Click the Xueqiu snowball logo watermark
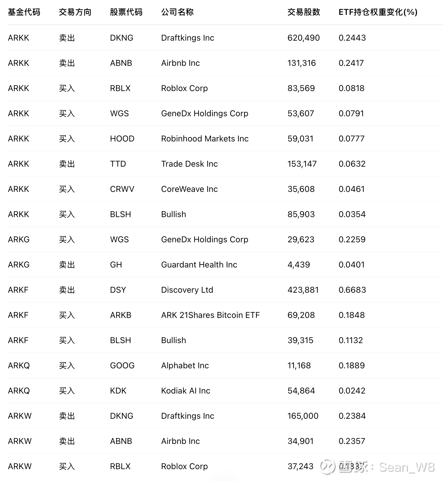This screenshot has width=448, height=481. (327, 466)
